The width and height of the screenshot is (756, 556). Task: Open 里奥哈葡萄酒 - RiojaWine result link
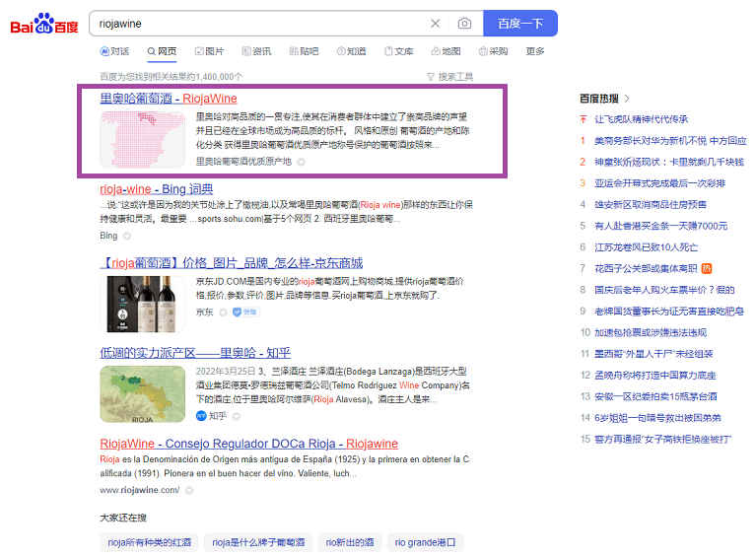[x=169, y=99]
